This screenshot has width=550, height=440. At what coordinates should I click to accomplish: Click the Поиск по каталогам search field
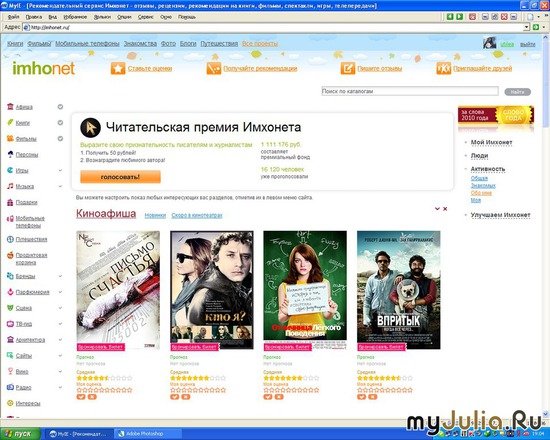click(x=410, y=91)
